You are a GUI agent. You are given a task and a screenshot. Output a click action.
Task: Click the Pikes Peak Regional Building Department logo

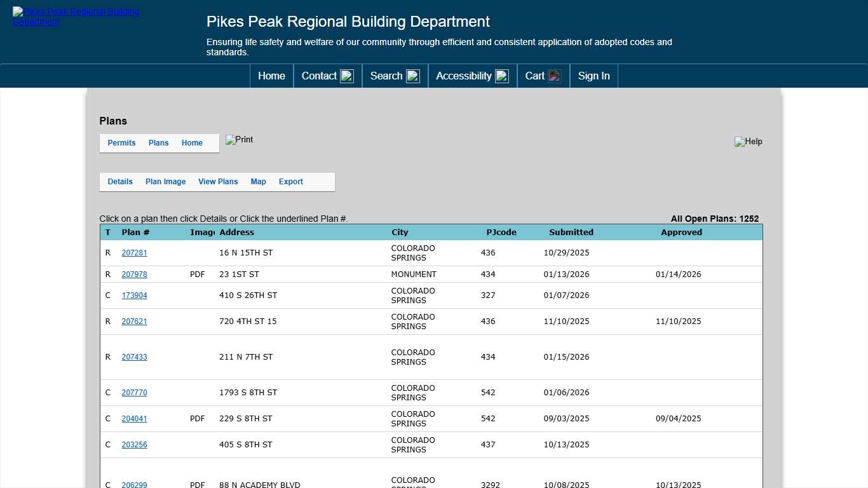point(75,17)
